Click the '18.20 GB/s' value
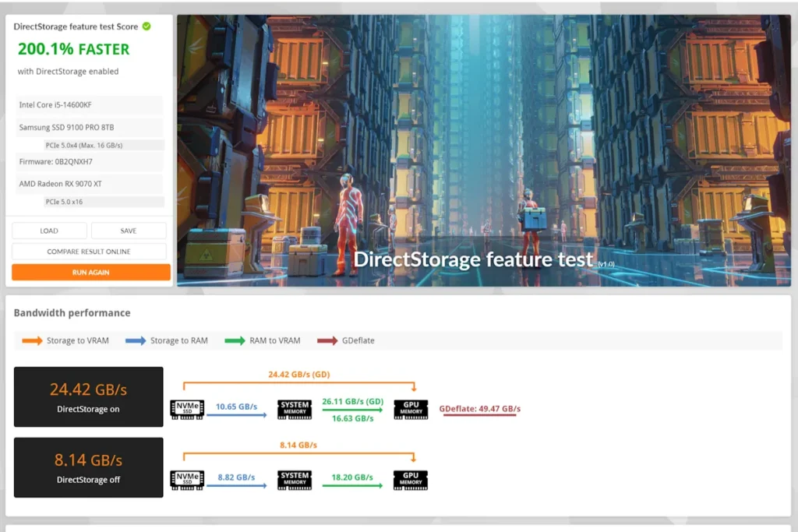The height and width of the screenshot is (532, 798). point(352,477)
